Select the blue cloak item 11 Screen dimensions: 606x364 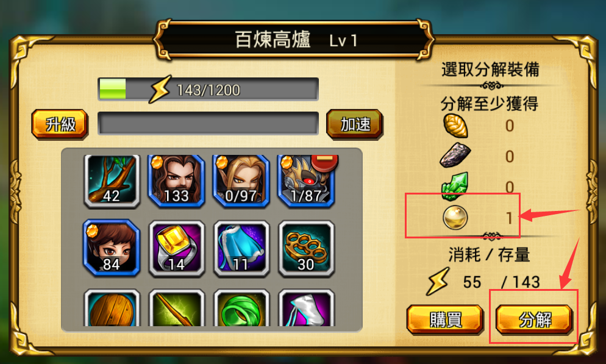click(241, 249)
